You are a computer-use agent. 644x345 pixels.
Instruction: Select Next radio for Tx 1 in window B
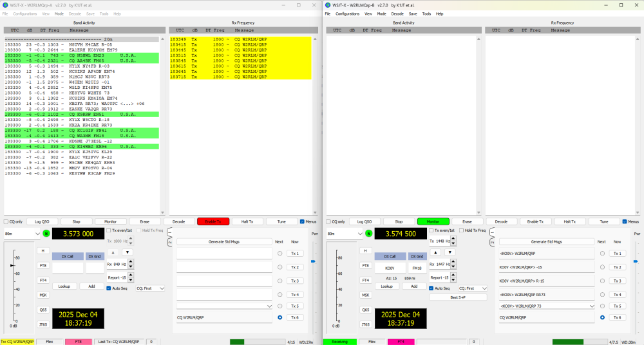[603, 254]
